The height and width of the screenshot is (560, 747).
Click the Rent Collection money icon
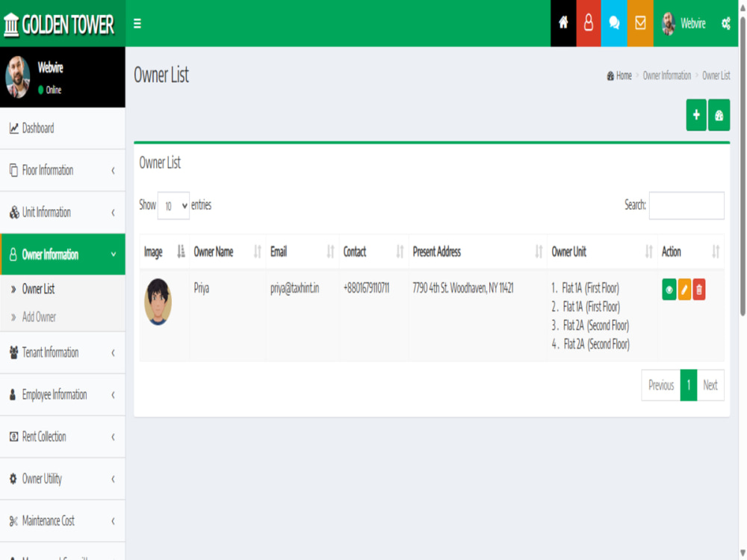coord(13,436)
